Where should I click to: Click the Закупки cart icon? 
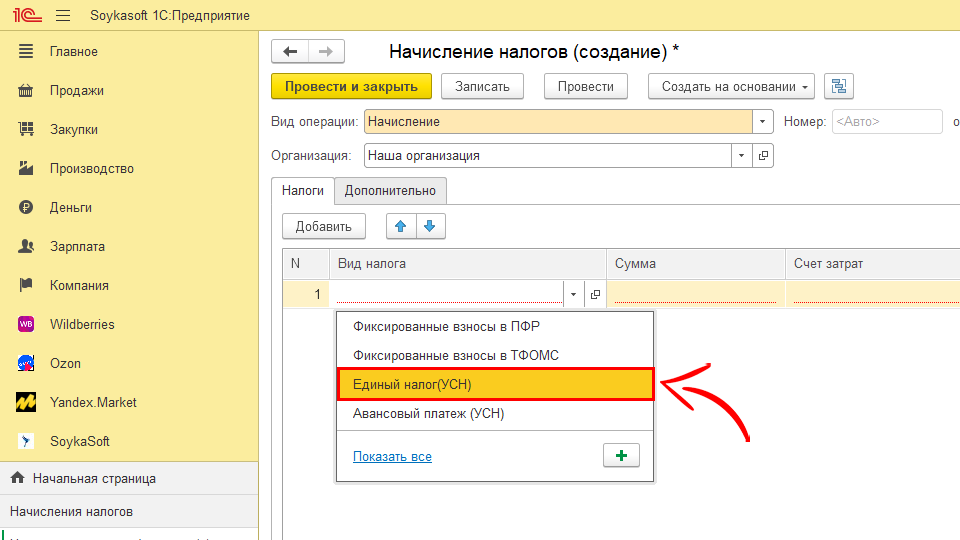click(x=26, y=129)
